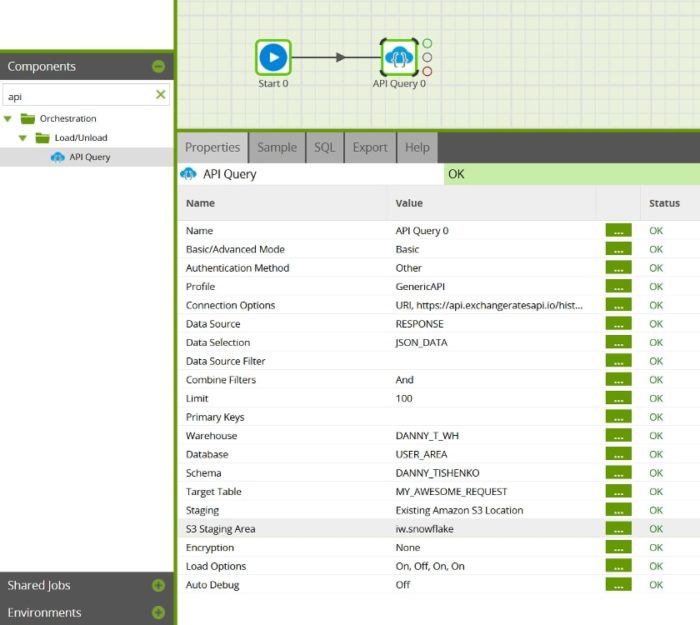Viewport: 700px width, 625px height.
Task: Select the Start 0 component on canvas
Action: coord(273,57)
